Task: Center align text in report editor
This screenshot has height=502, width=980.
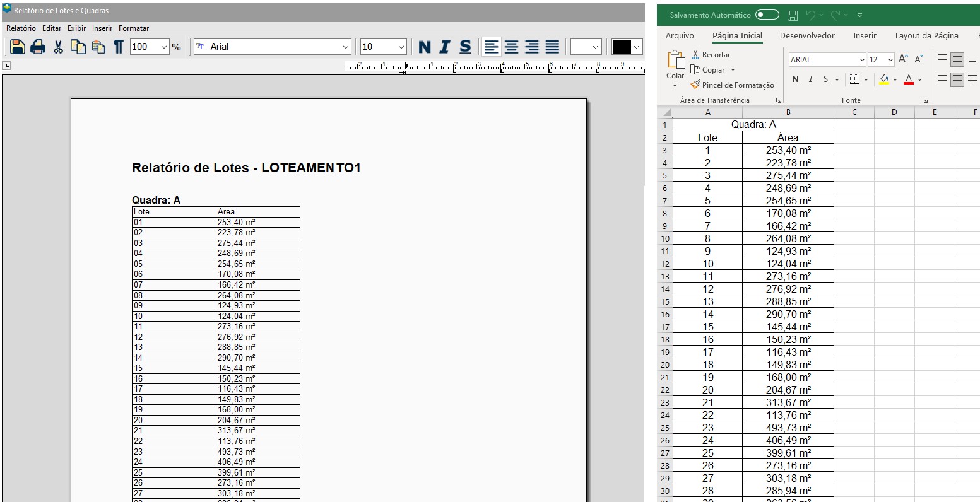Action: (512, 47)
